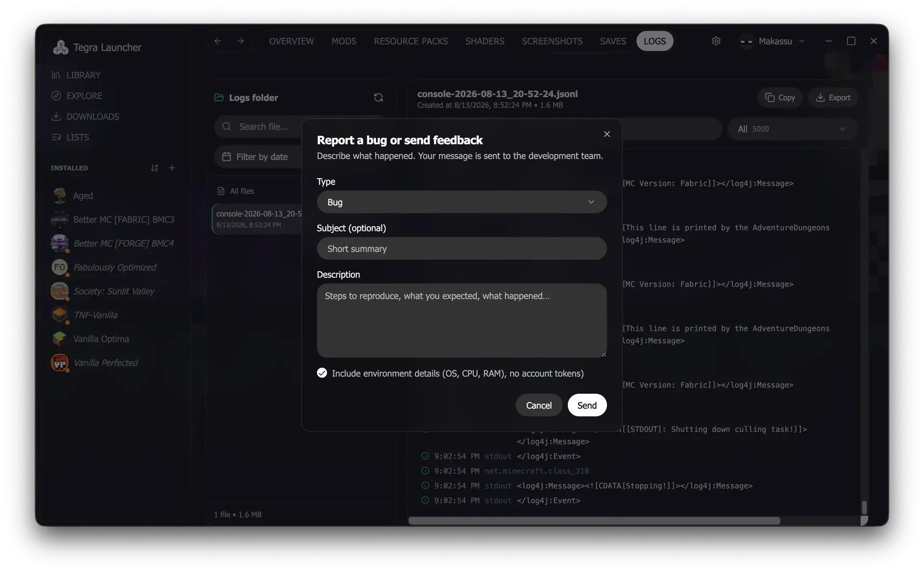The width and height of the screenshot is (924, 573).
Task: Go forward with the right arrow
Action: click(x=240, y=41)
